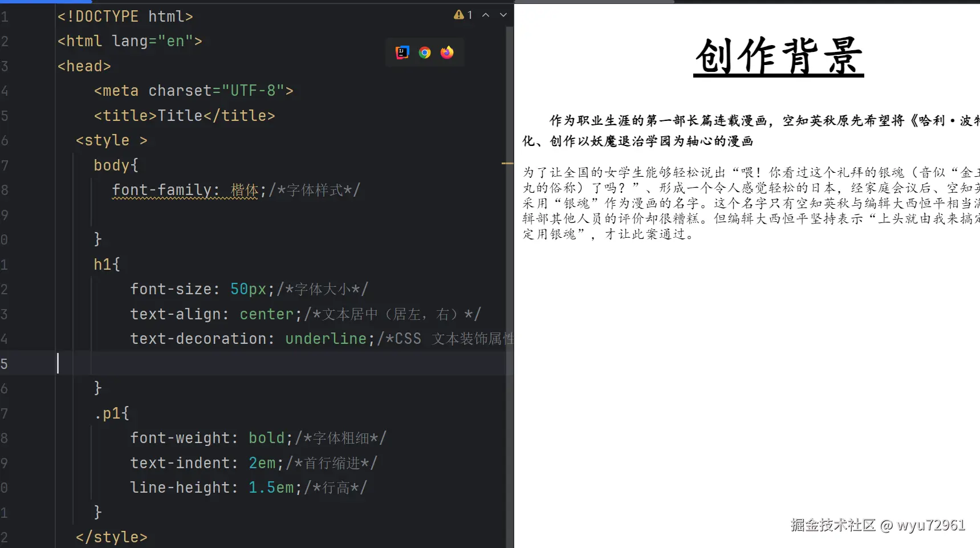Click the yellow warning stripe marker beside the scrollbar
This screenshot has height=548, width=980.
click(x=507, y=164)
